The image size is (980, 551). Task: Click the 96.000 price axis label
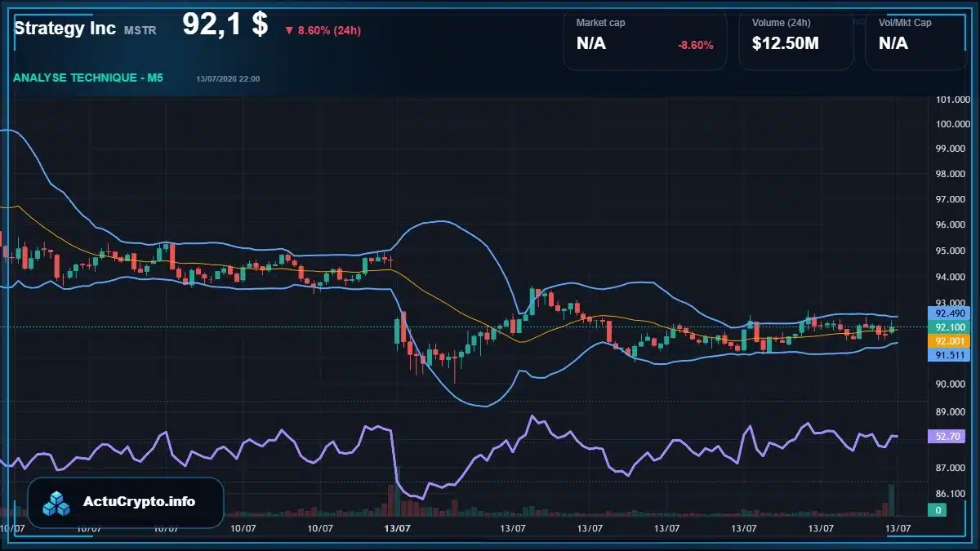(952, 225)
